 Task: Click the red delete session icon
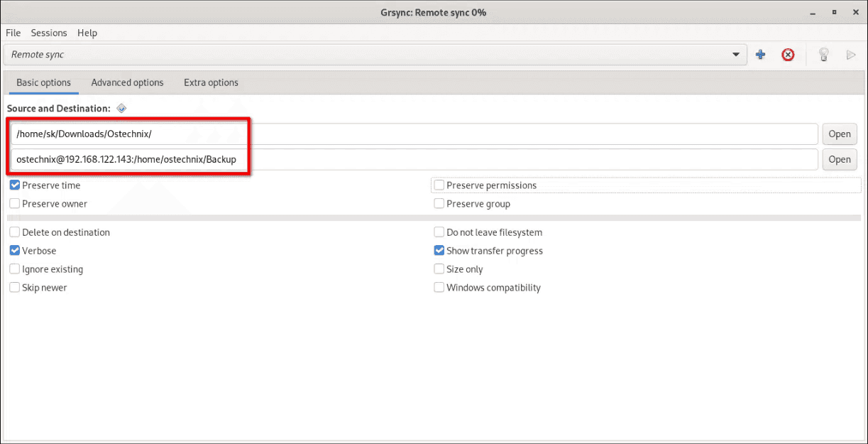point(788,55)
